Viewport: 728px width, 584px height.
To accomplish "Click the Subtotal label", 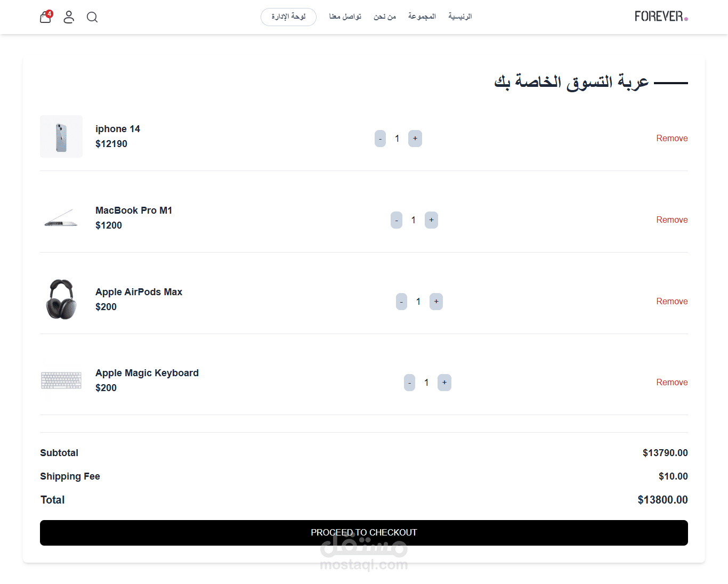I will click(59, 453).
